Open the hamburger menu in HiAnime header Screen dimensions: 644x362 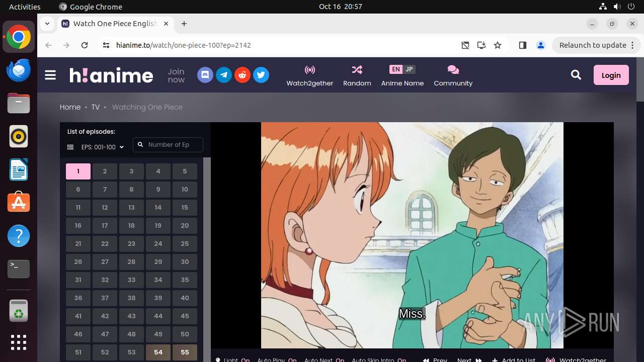(50, 75)
